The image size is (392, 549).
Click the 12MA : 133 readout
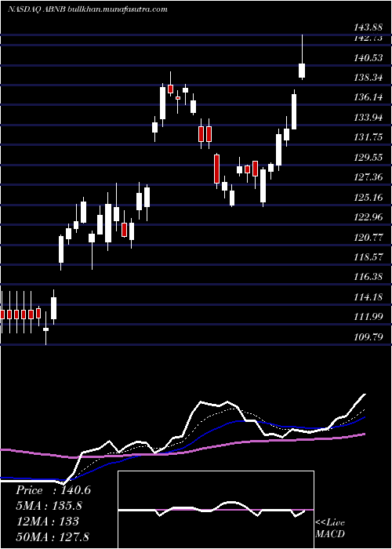47,522
